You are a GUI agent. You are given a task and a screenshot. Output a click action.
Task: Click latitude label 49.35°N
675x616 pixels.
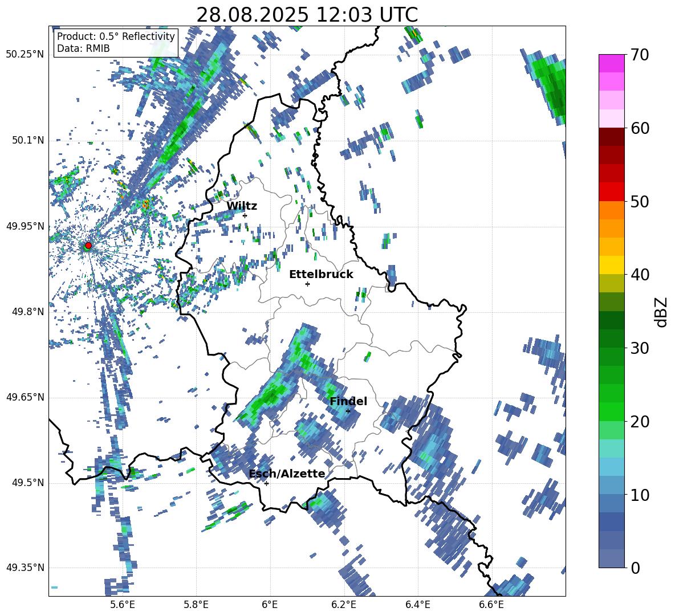25,568
